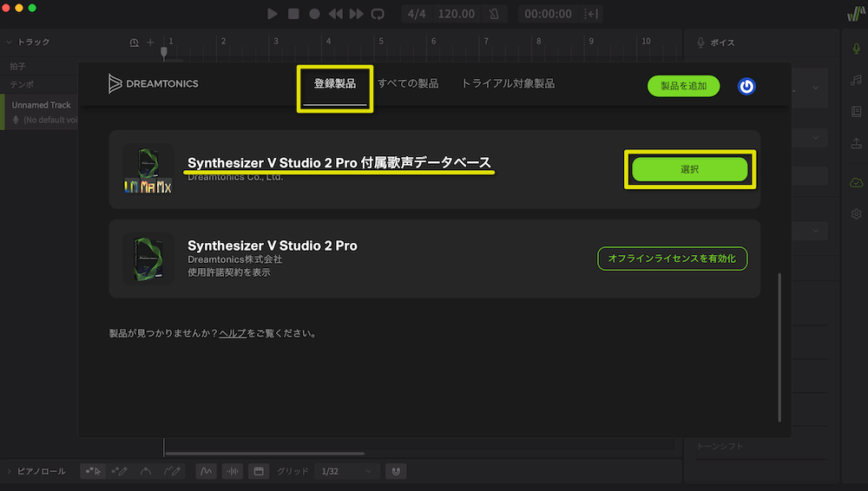Open the 使用許諾契約を表示 link

tap(229, 272)
